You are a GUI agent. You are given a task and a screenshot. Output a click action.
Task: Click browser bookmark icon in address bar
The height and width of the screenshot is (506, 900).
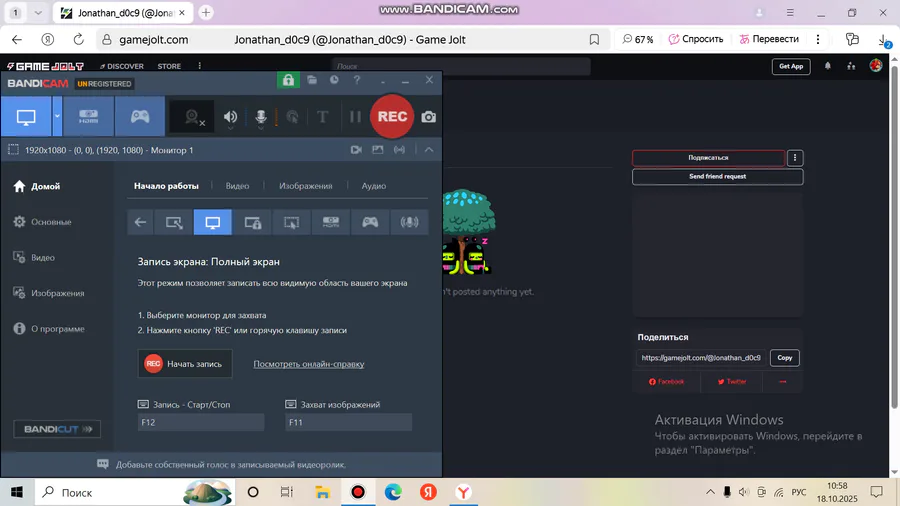(x=594, y=40)
